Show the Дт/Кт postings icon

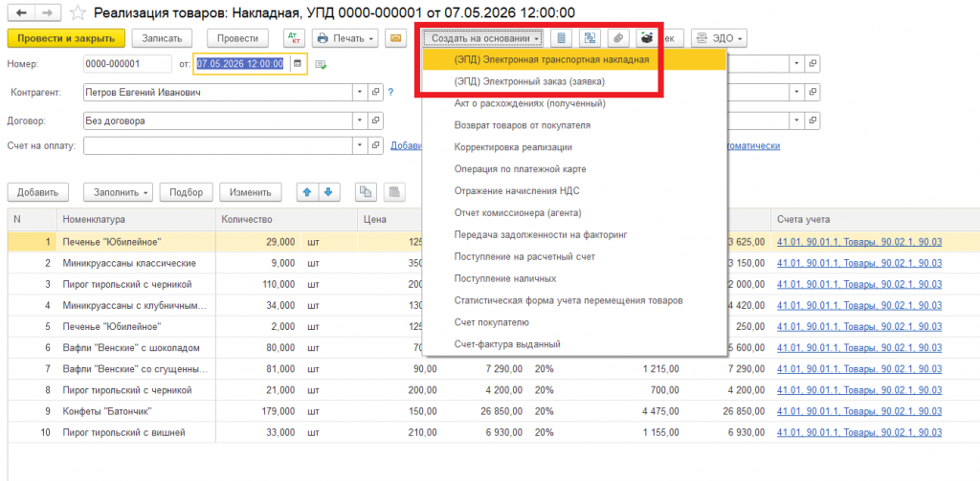(x=294, y=38)
